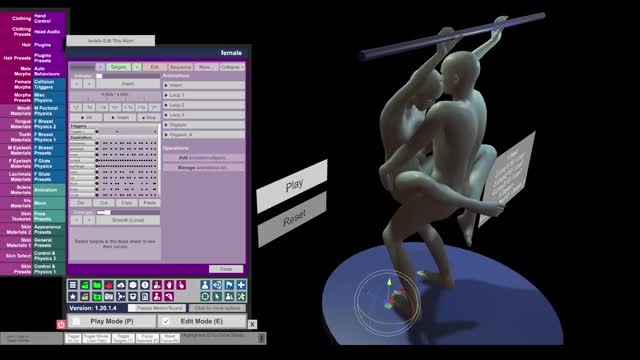This screenshot has height=360, width=640.
Task: Switch to the More tab
Action: coord(206,67)
